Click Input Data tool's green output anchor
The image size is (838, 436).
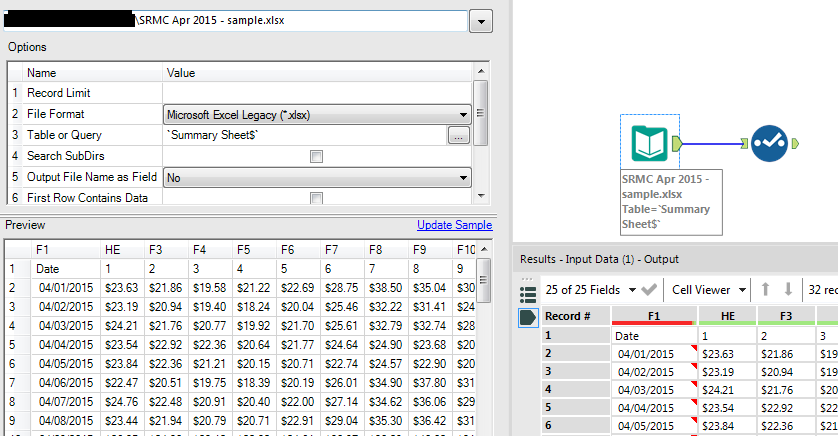tap(677, 143)
